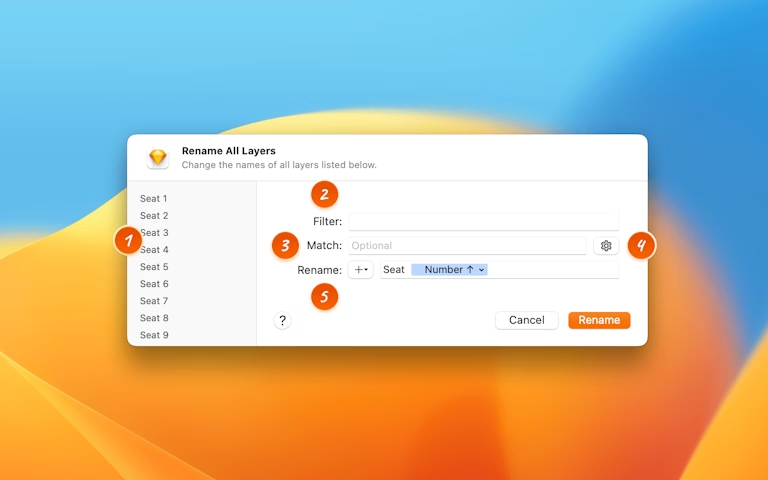Expand the Number token chevron
Viewport: 768px width, 480px height.
481,270
